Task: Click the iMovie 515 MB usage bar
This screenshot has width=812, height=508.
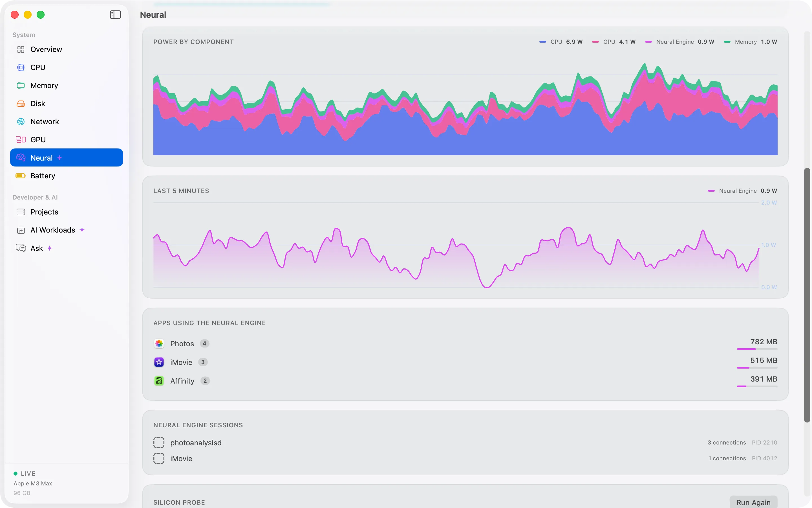Action: click(x=757, y=368)
